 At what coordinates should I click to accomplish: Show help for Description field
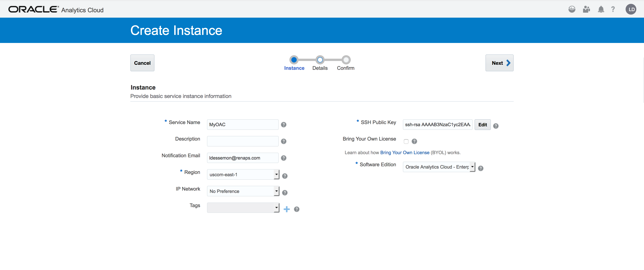(x=283, y=141)
